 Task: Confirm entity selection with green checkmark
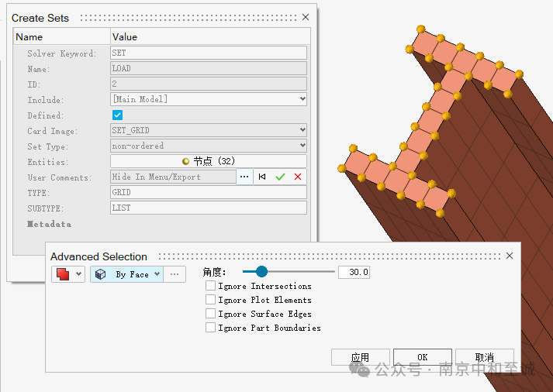(281, 177)
